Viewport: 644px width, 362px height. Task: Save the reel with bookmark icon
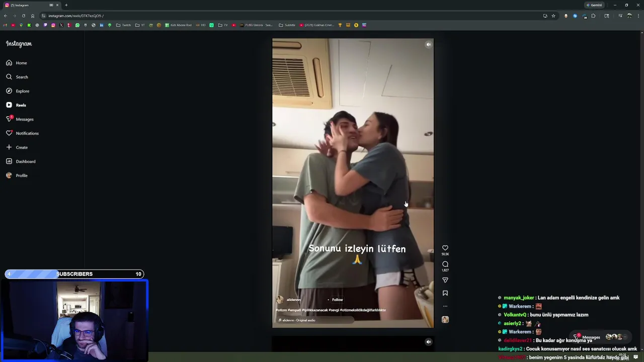(x=445, y=293)
